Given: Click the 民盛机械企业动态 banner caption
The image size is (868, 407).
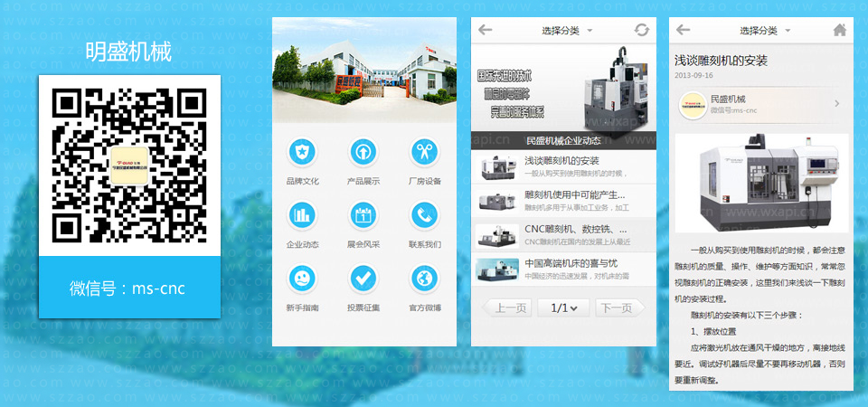Looking at the screenshot, I should pos(563,141).
